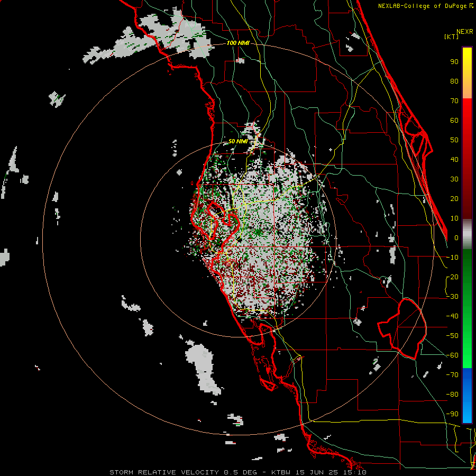Click the -90 knot scale label

click(452, 414)
